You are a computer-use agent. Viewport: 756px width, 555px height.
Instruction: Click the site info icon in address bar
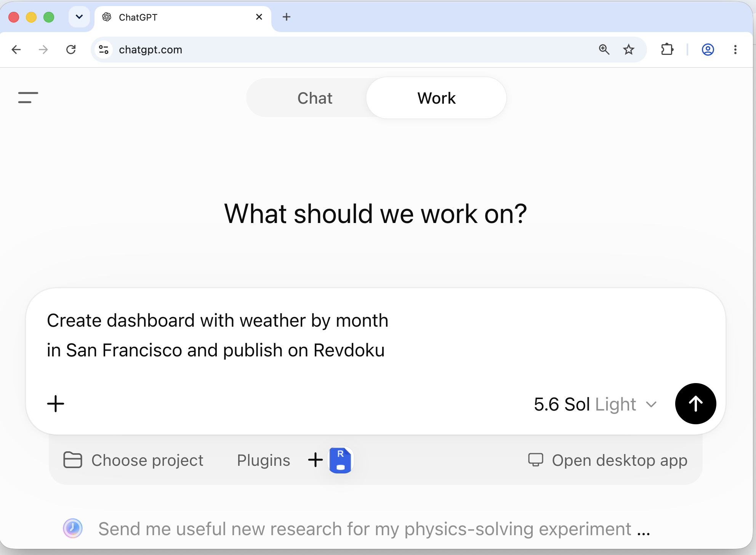tap(104, 50)
